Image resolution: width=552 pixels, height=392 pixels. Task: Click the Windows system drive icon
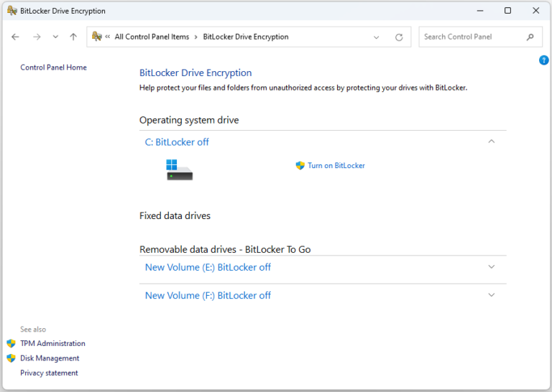pos(180,169)
